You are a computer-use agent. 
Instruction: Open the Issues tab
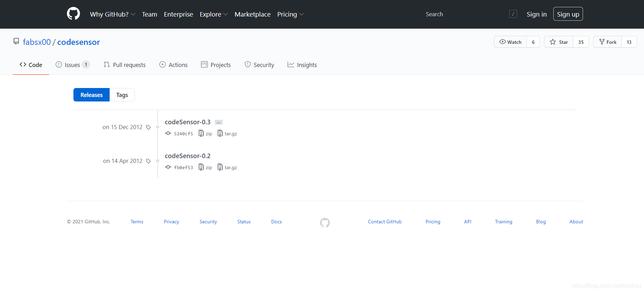pos(72,65)
